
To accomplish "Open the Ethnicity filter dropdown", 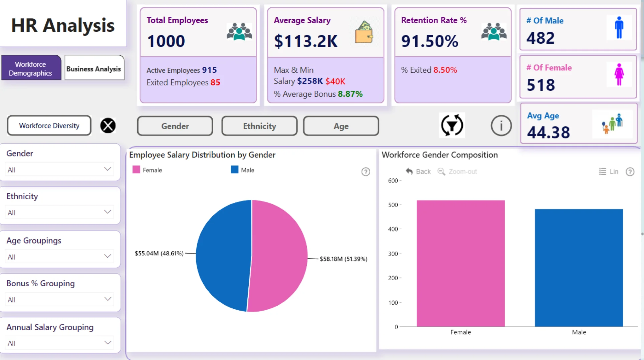I will 59,212.
